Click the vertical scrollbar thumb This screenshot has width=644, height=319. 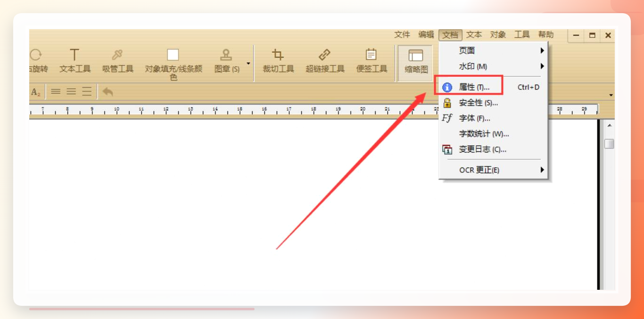pos(609,144)
